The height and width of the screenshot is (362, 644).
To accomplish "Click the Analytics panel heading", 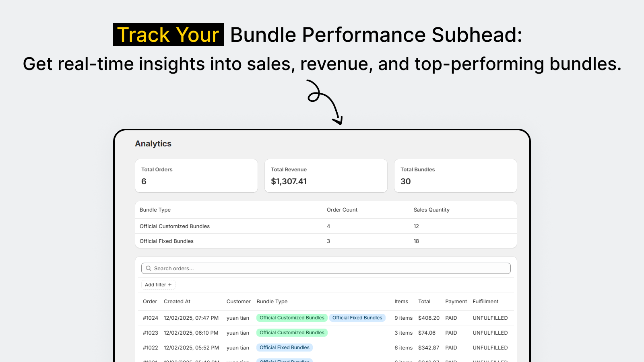I will (x=153, y=144).
